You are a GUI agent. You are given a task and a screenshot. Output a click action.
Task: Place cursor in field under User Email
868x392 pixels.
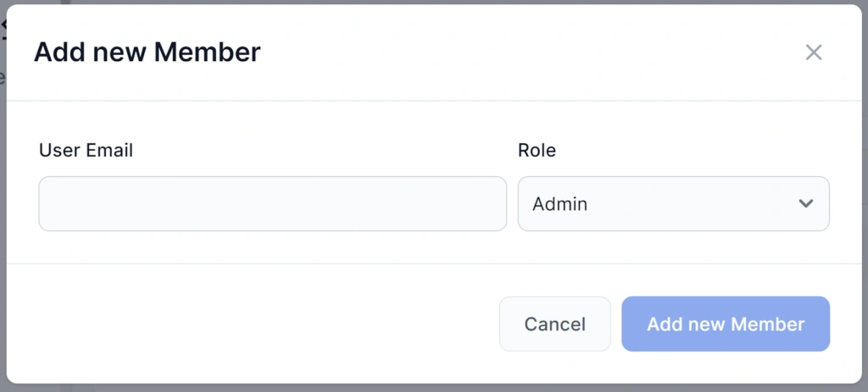pos(272,203)
